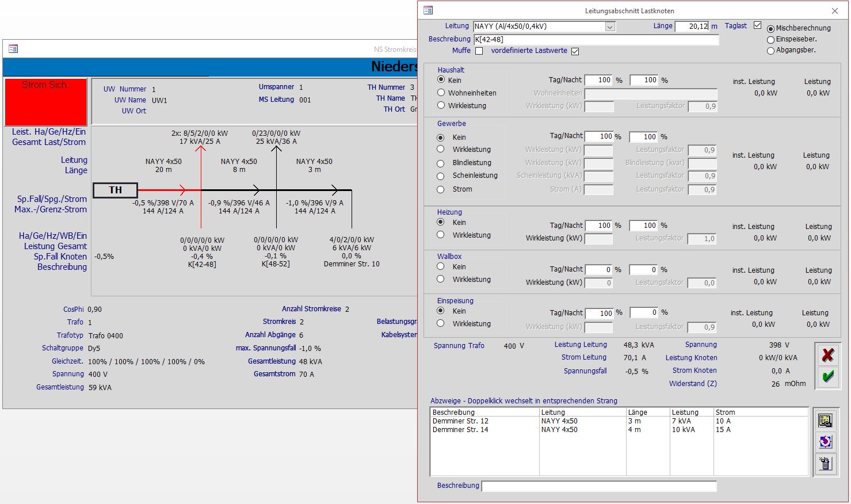Click the TH station box in diagram
Image resolution: width=851 pixels, height=504 pixels.
click(x=115, y=190)
